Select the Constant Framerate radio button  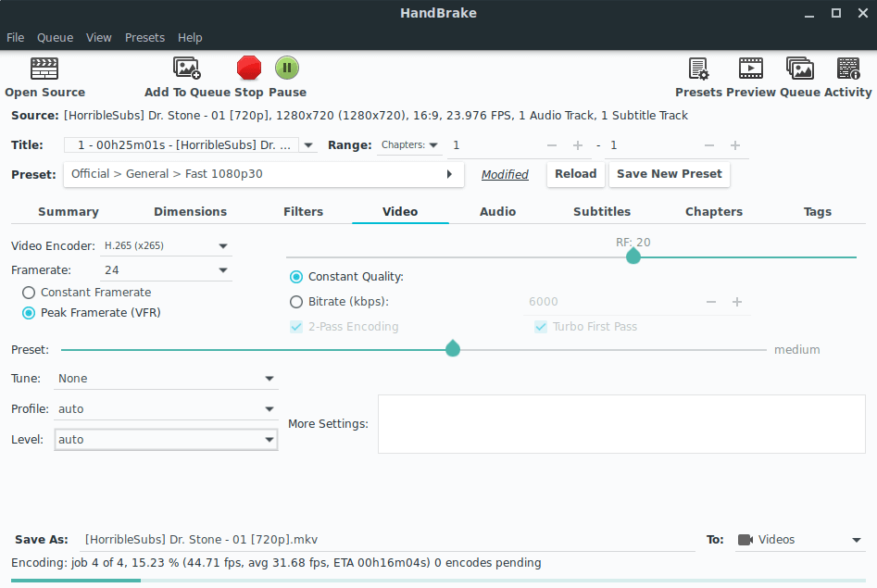[29, 293]
